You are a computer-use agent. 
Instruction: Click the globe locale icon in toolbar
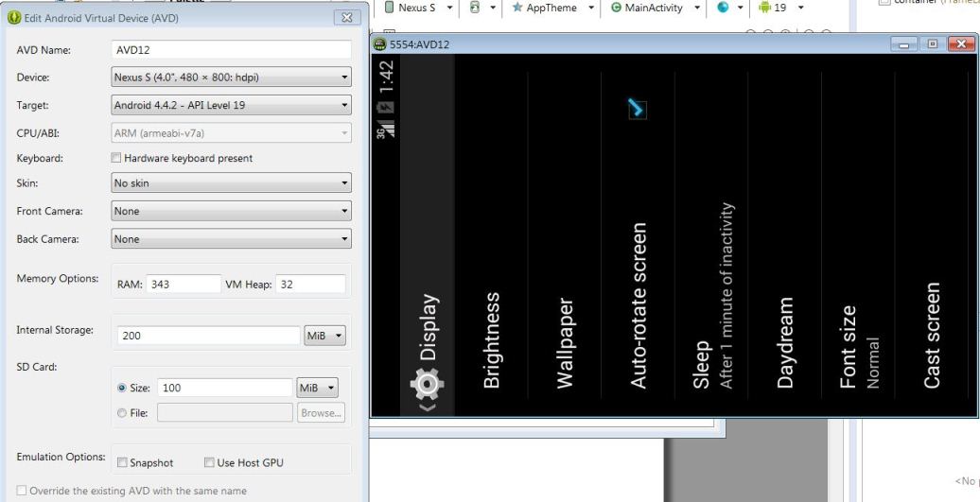pos(723,8)
